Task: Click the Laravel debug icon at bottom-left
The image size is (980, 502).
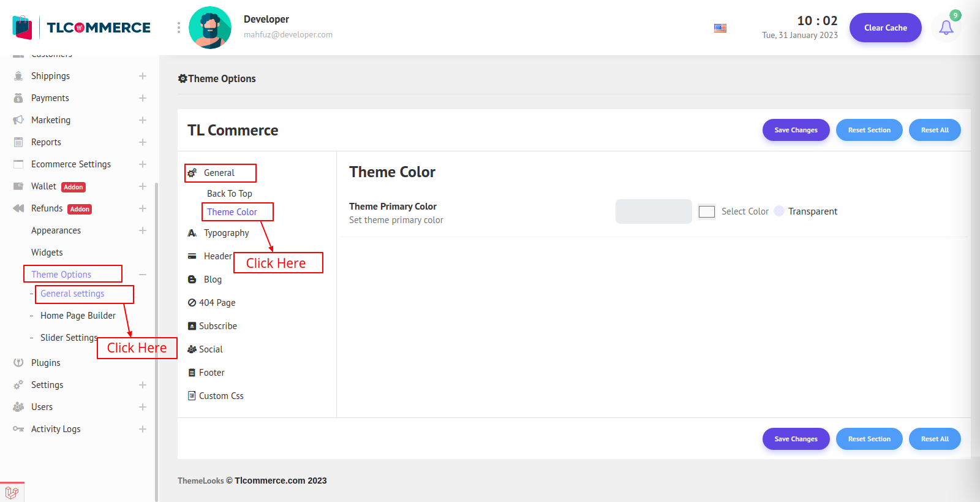Action: (x=12, y=492)
